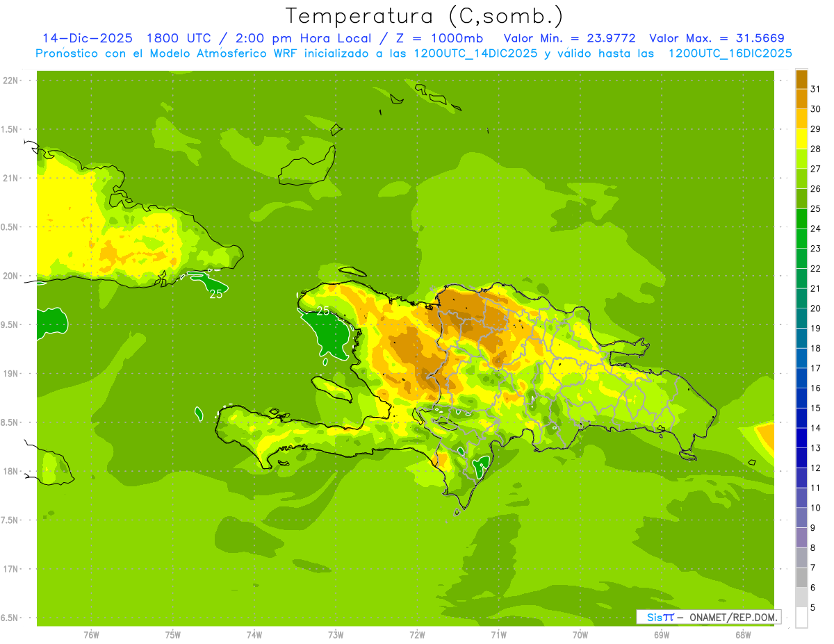This screenshot has width=834, height=644.
Task: Click the "25" contour label near eastern Cuba
Action: pyautogui.click(x=216, y=294)
